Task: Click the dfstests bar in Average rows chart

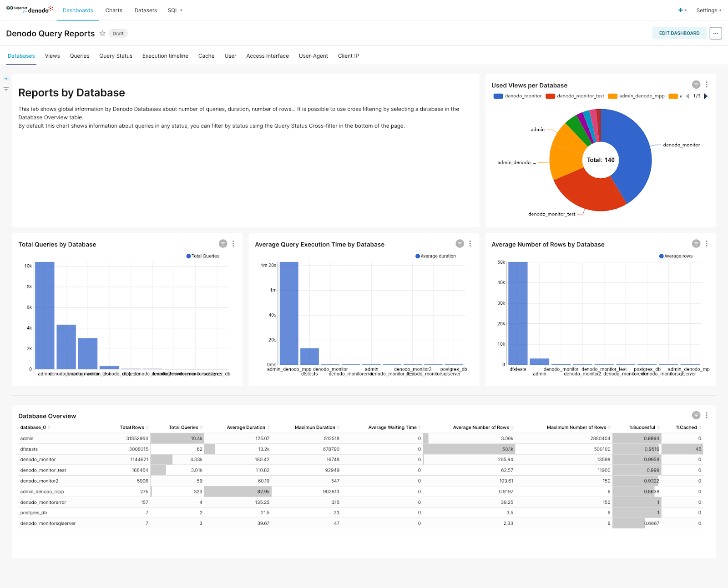Action: click(x=518, y=313)
